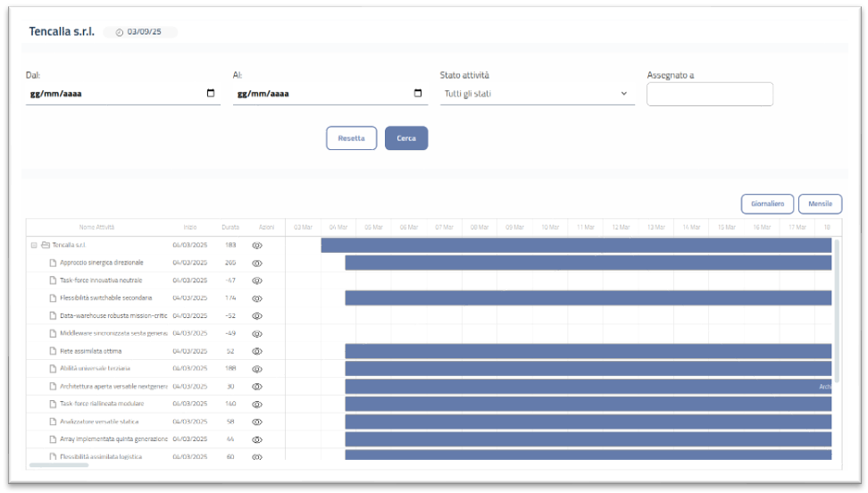868x493 pixels.
Task: Switch to Mensile view
Action: (x=820, y=204)
